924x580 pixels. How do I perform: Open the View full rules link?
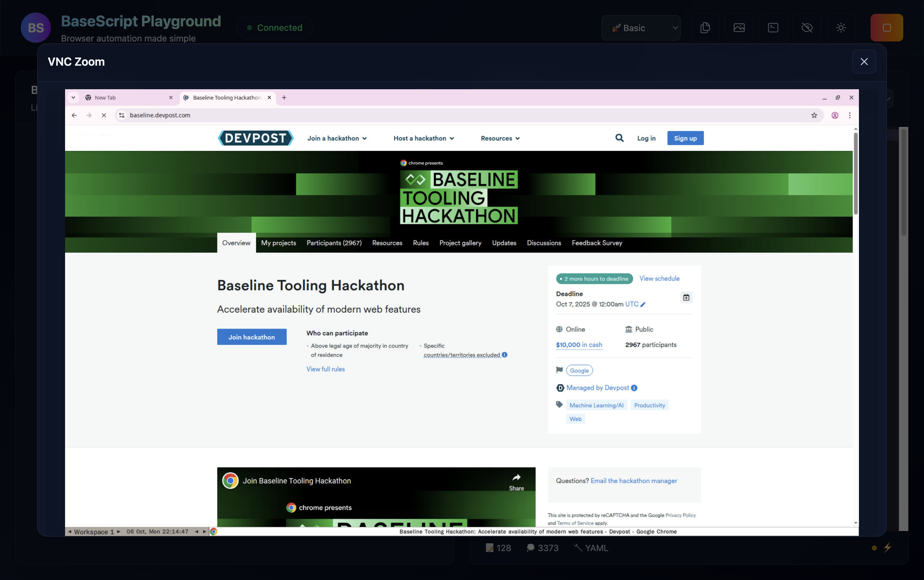tap(325, 369)
